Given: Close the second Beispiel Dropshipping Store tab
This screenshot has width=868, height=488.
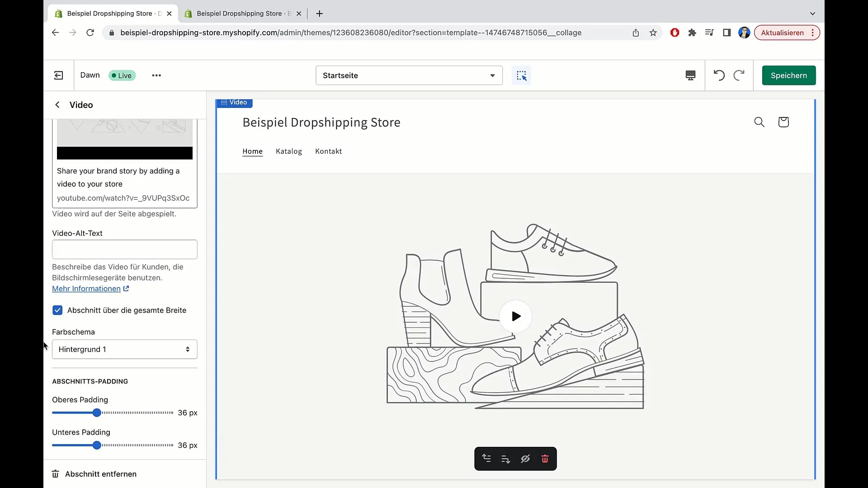Looking at the screenshot, I should pyautogui.click(x=299, y=14).
